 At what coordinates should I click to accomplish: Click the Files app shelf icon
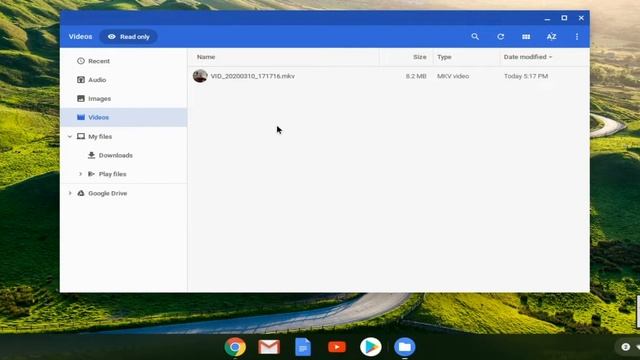[404, 347]
